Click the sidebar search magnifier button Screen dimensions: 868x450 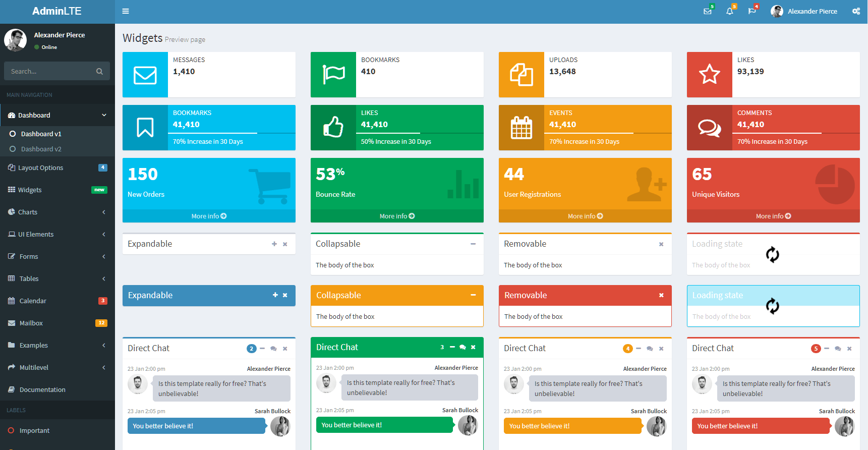[x=99, y=71]
